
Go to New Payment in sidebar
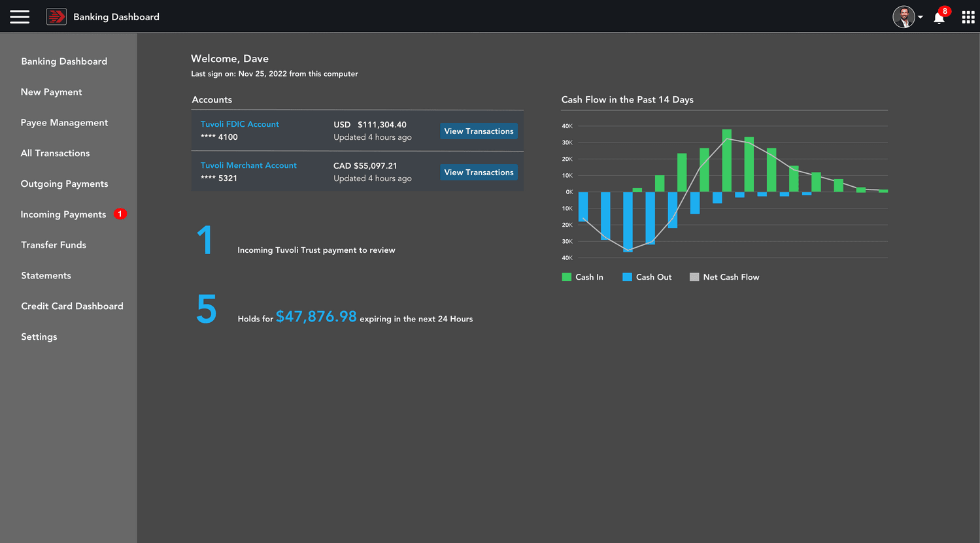click(51, 92)
